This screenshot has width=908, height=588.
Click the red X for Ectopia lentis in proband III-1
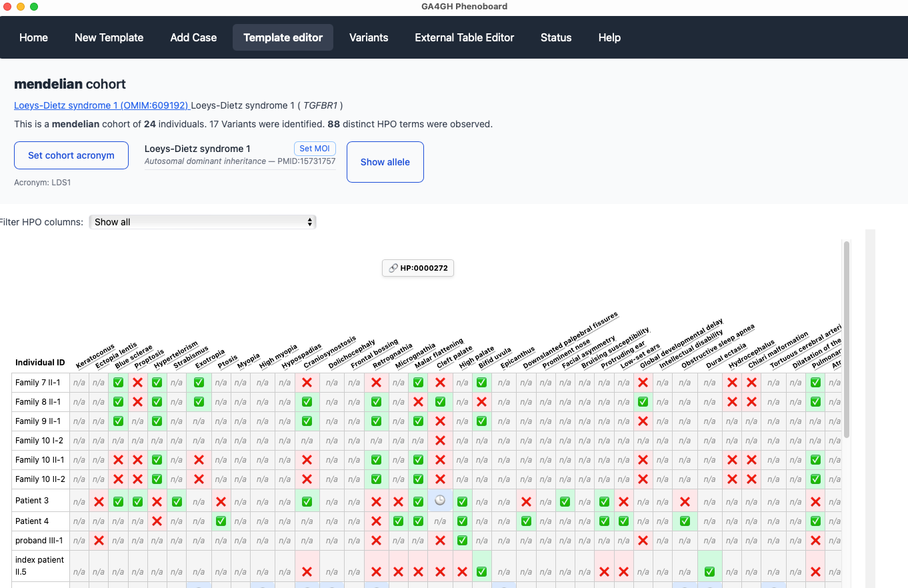pyautogui.click(x=99, y=541)
